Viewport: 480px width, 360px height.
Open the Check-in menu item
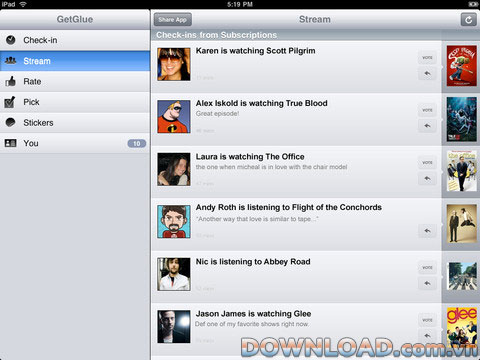(x=75, y=40)
